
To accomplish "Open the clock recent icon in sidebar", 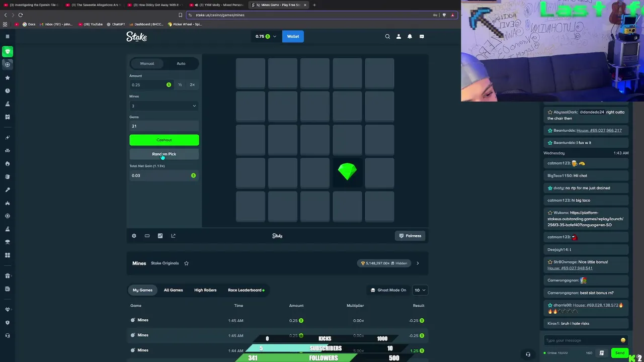I will tap(8, 90).
